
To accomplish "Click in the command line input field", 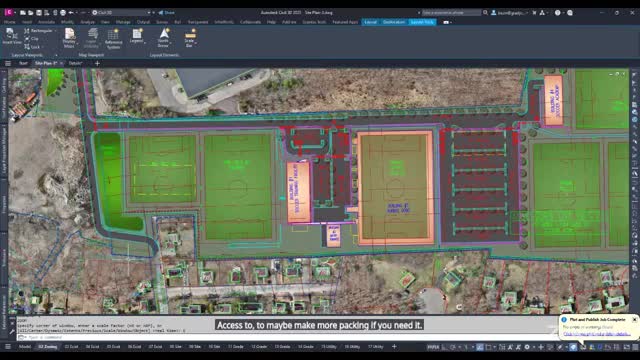I will (288, 337).
